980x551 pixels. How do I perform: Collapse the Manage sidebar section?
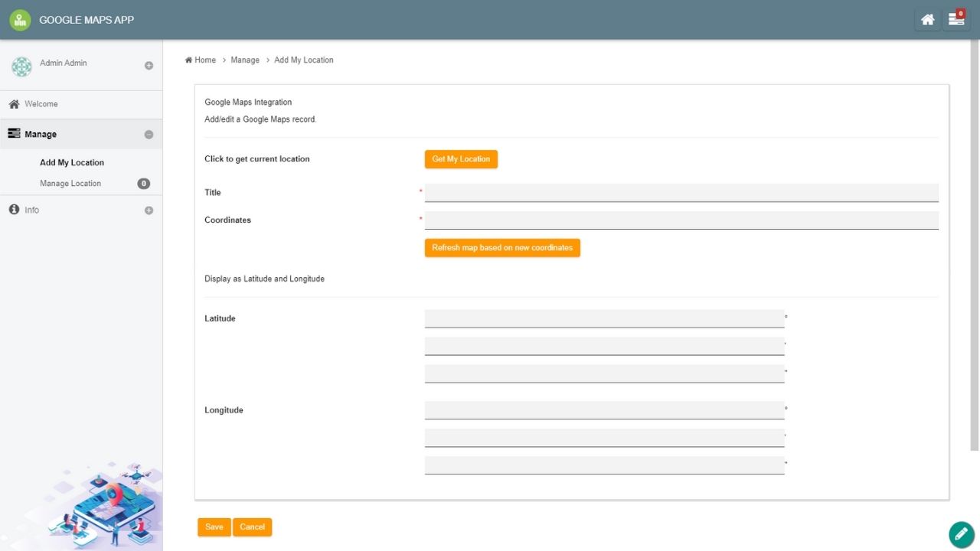(x=149, y=135)
